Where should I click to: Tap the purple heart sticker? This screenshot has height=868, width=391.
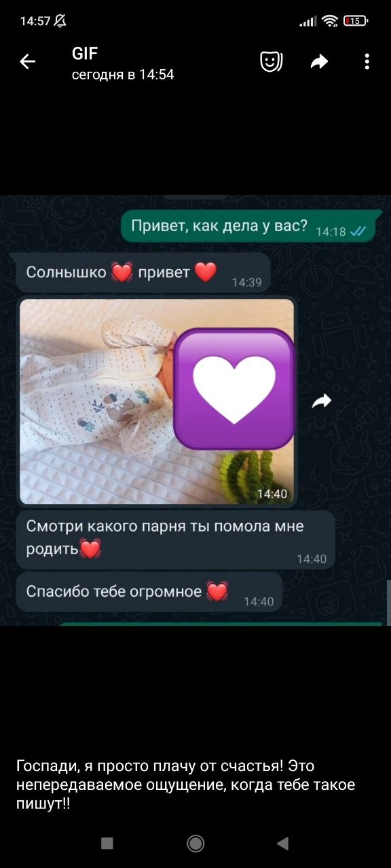(x=234, y=389)
